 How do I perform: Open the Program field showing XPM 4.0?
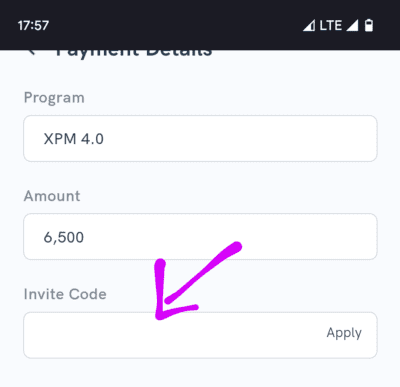[200, 139]
